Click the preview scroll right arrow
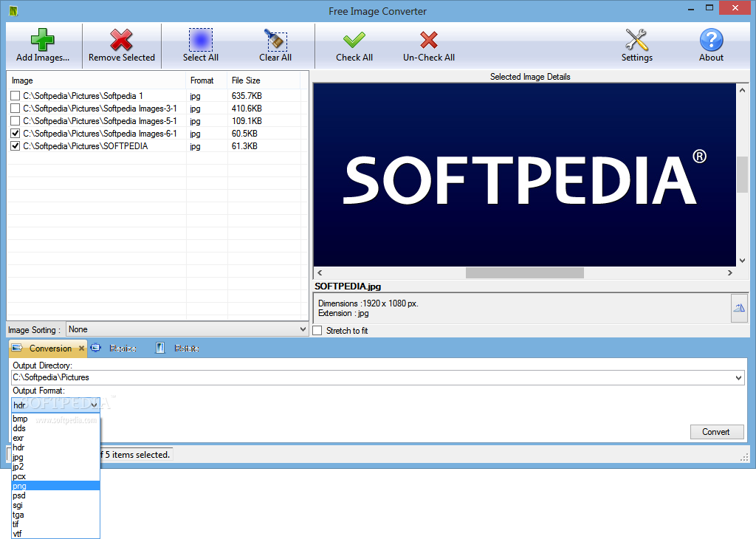The image size is (756, 539). click(x=730, y=273)
